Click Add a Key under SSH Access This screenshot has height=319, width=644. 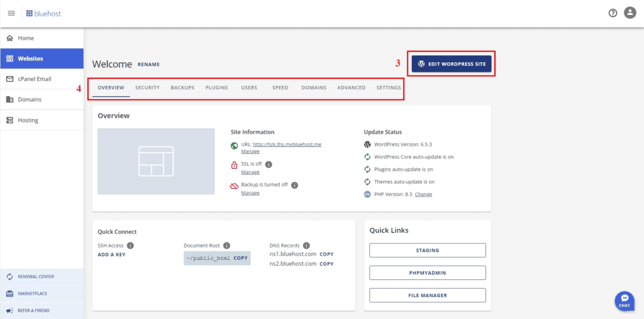tap(112, 254)
